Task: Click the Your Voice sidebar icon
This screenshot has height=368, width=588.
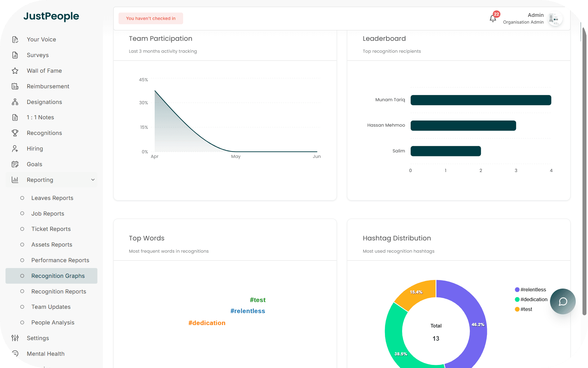Action: tap(15, 40)
